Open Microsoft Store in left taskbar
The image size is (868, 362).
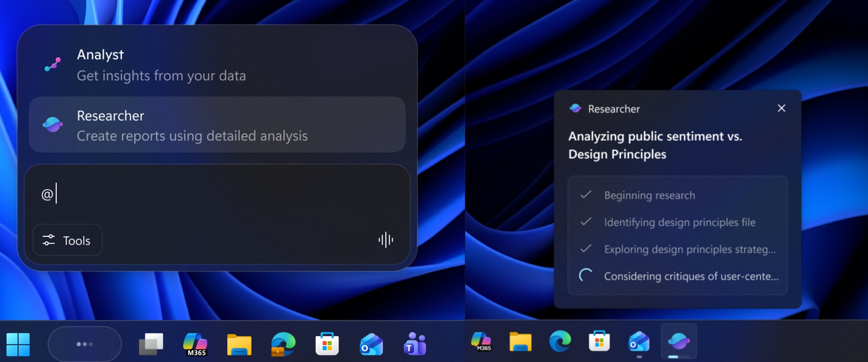click(x=327, y=344)
